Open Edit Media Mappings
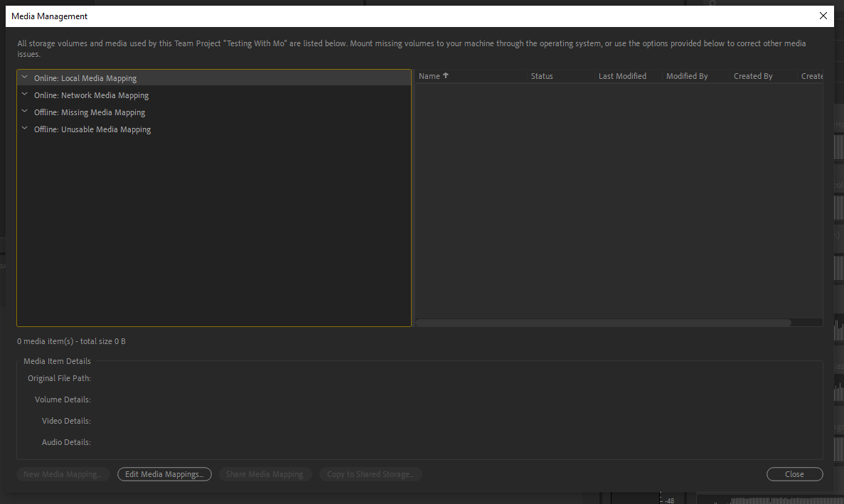The width and height of the screenshot is (844, 504). (x=164, y=473)
